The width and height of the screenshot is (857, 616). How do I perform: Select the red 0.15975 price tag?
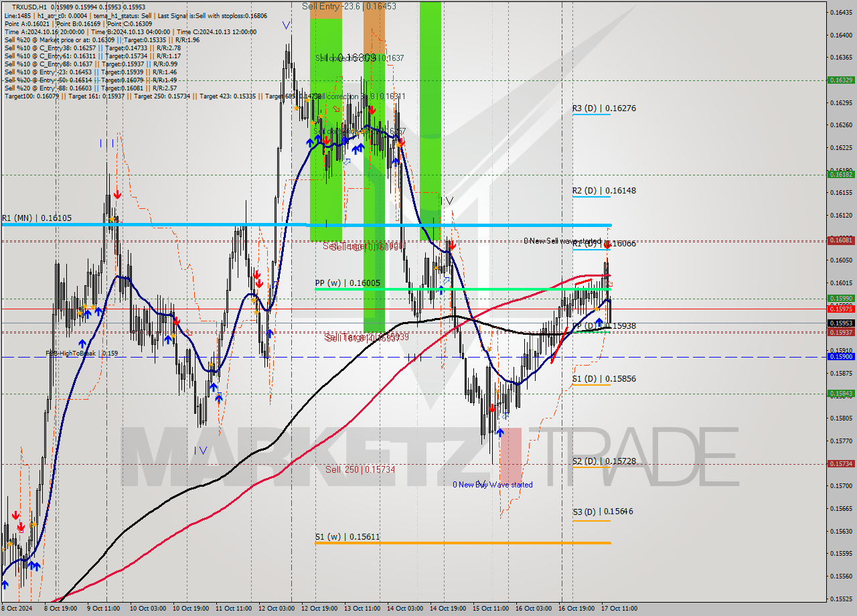click(x=841, y=309)
